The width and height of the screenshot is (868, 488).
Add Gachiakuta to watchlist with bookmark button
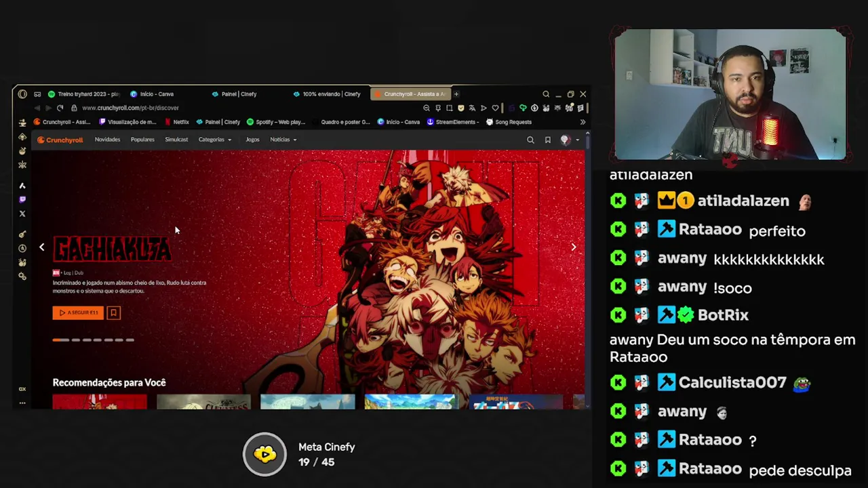click(113, 312)
